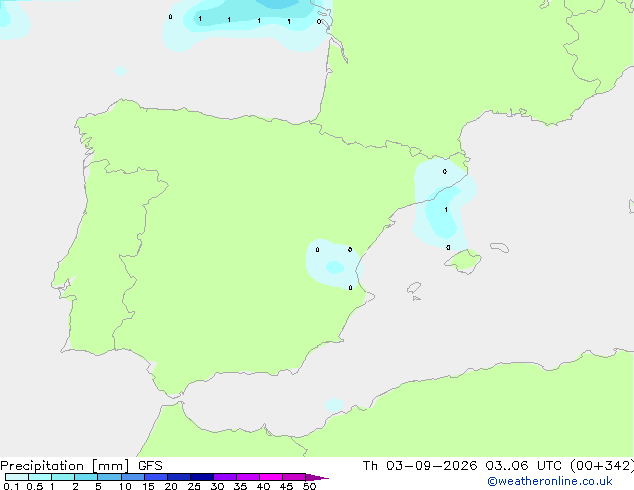Click the legend arrow tip beyond 50
This screenshot has height=490, width=634.
pyautogui.click(x=317, y=477)
